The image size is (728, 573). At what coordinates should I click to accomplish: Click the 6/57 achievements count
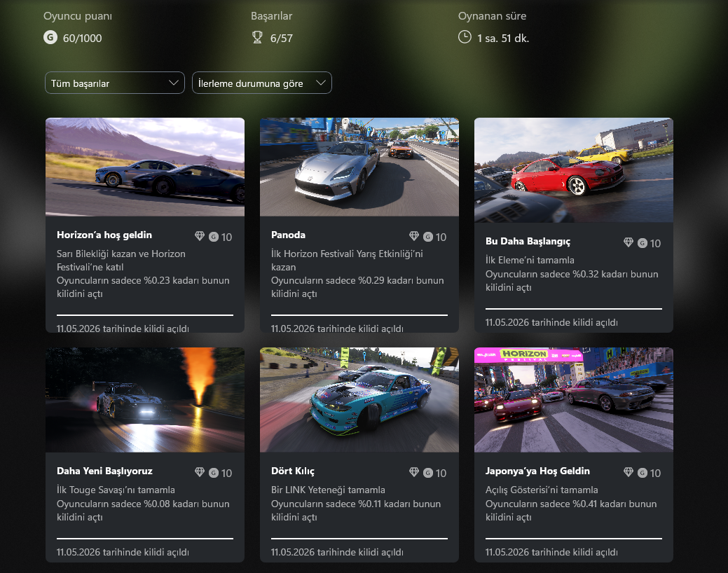pyautogui.click(x=282, y=38)
